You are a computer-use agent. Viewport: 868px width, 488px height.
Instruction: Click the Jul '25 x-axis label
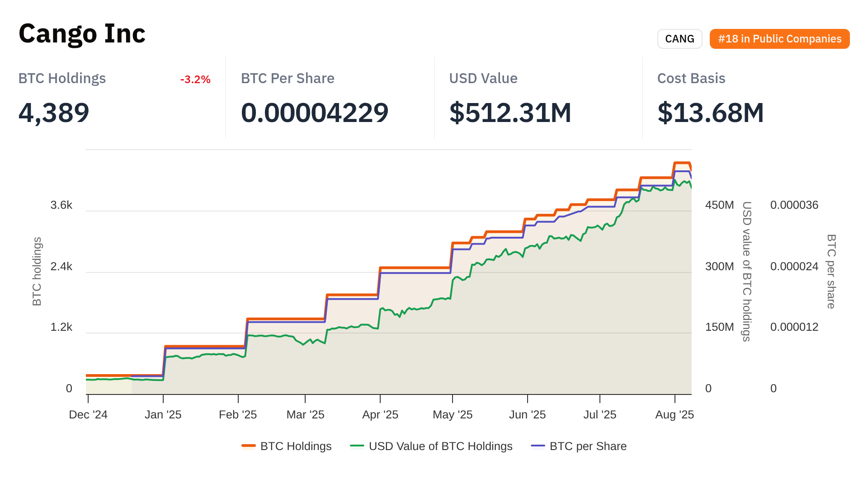pos(600,415)
